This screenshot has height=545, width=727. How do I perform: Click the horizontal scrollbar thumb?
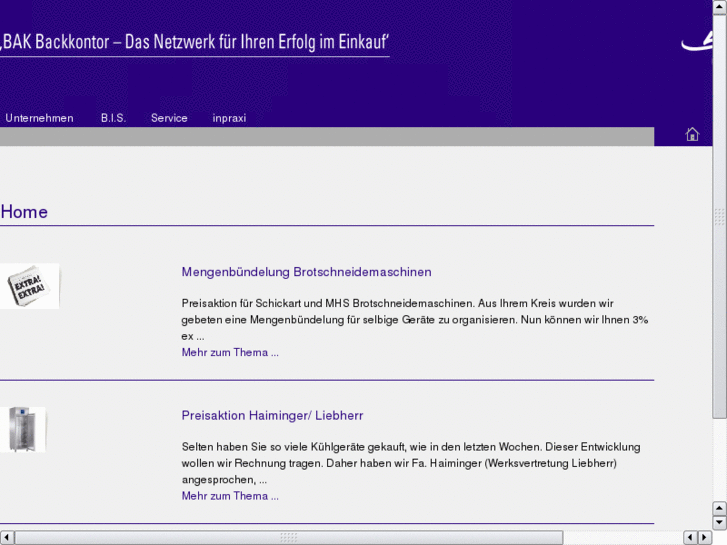click(288, 538)
